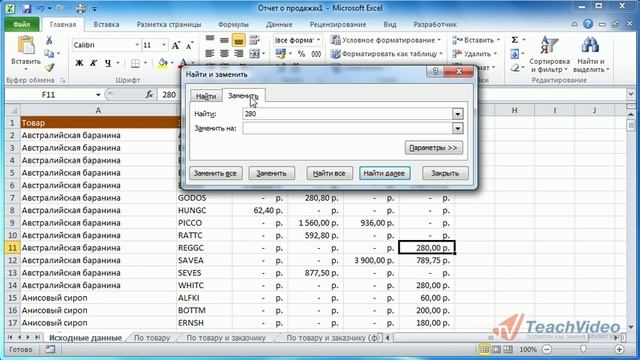Toggle Underline (Ч) formatting
Screen dimensions: 640x360
click(108, 63)
